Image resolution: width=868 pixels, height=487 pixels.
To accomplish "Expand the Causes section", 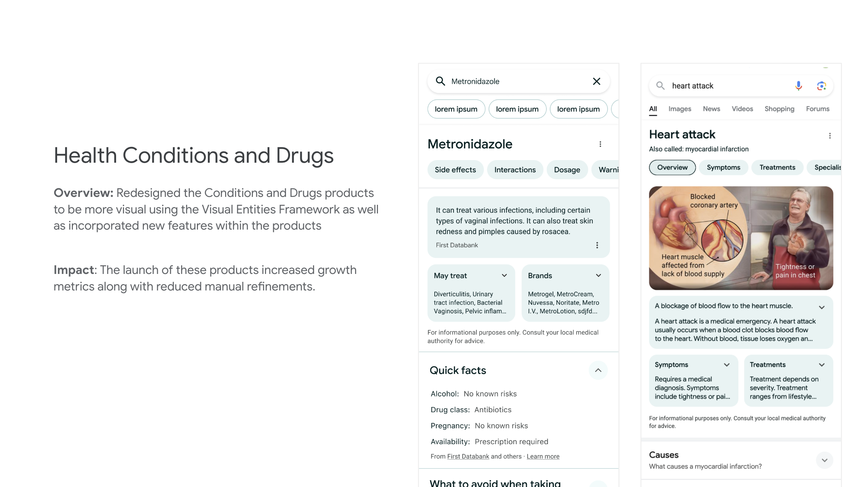I will click(x=824, y=460).
